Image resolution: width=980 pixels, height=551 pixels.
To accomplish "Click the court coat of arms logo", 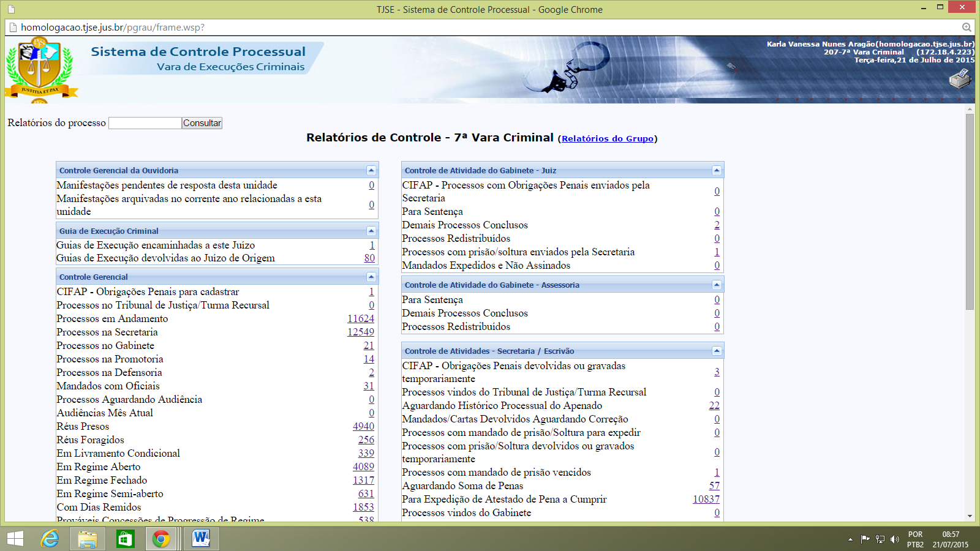I will click(40, 69).
